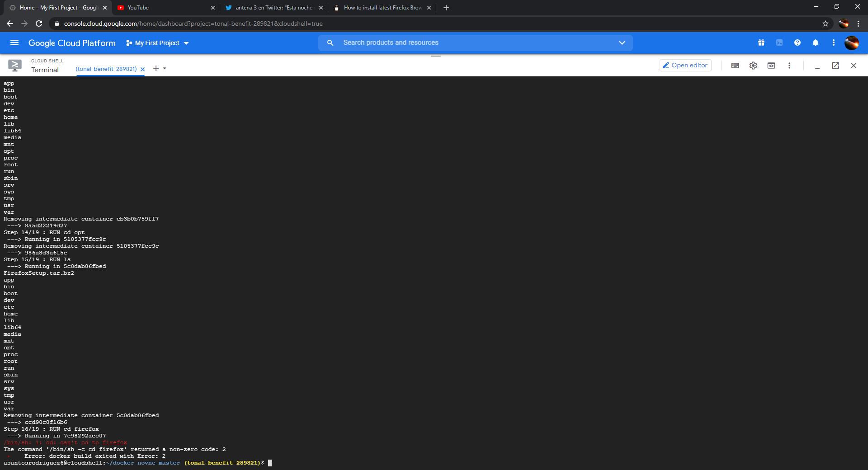Open the Web Preview icon in Cloud Shell
Screen dimensions: 868x470
click(x=771, y=66)
